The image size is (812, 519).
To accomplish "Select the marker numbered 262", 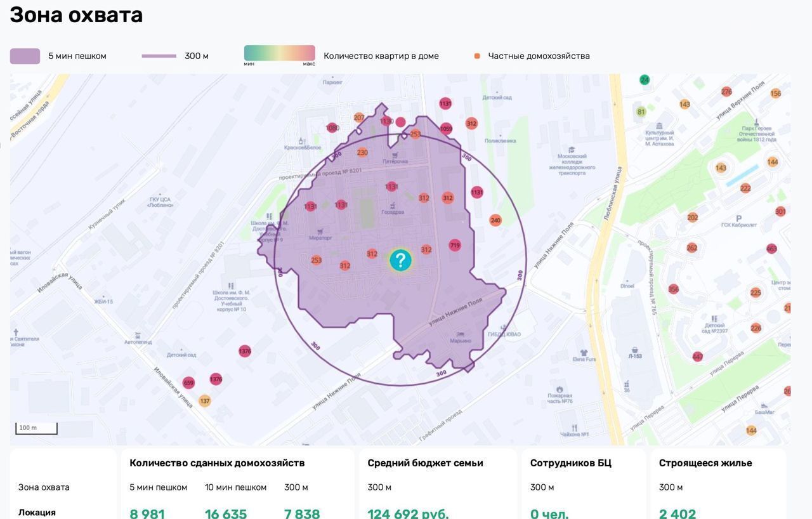I will pyautogui.click(x=691, y=248).
